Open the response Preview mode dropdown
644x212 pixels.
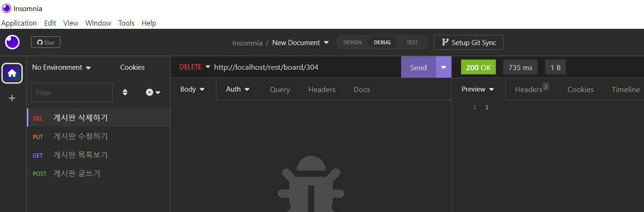pos(478,89)
